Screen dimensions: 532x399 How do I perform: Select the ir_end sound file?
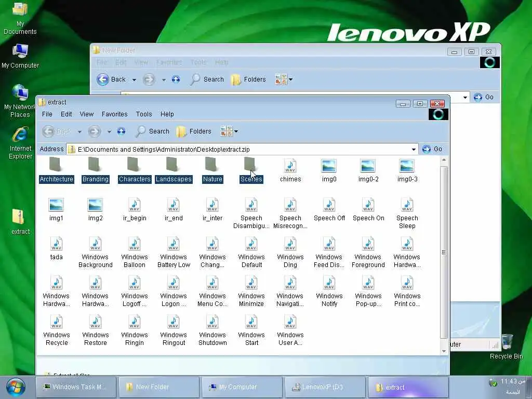(x=174, y=210)
